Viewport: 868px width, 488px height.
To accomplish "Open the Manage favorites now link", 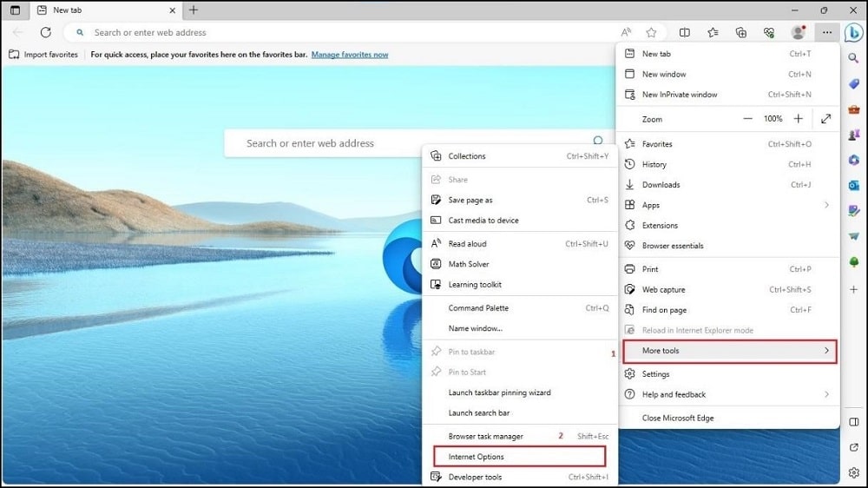I will 350,55.
